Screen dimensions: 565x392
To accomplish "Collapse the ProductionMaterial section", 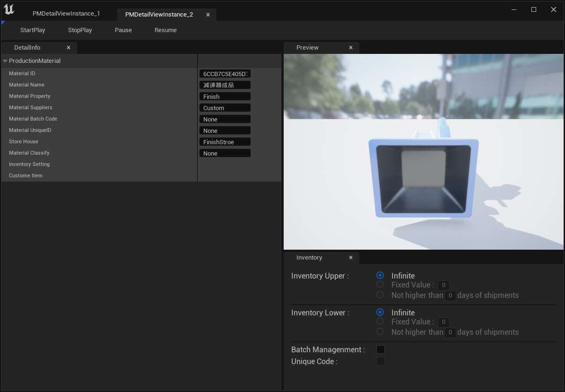I will 5,61.
